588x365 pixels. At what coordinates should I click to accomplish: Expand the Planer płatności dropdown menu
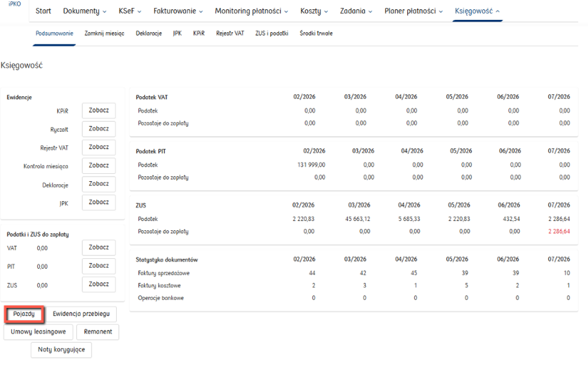click(x=413, y=11)
